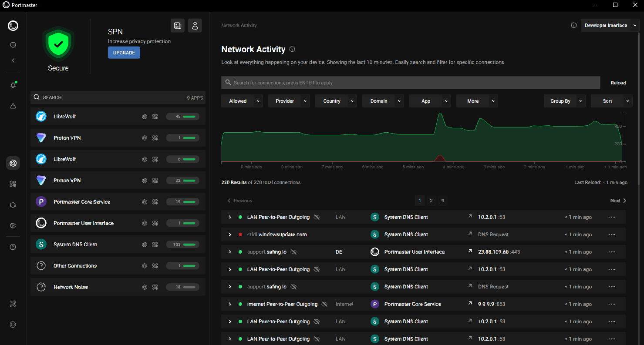This screenshot has width=644, height=345.
Task: Click the Network Activity breadcrumb at the top
Action: 239,25
